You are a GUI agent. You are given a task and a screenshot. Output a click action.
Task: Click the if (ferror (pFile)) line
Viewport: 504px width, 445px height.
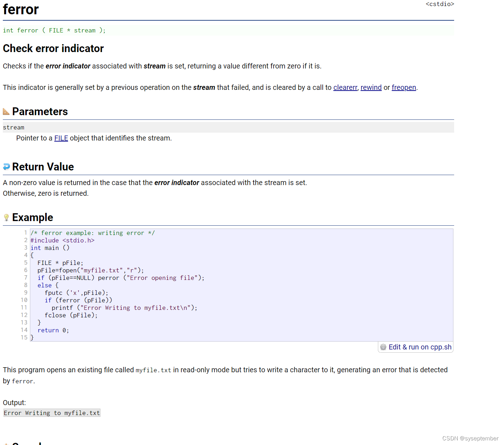pos(78,300)
